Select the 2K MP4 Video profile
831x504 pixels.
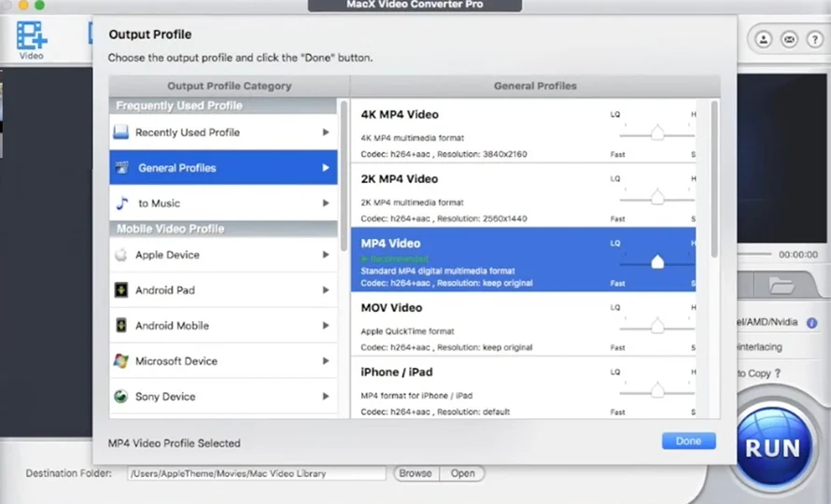523,196
